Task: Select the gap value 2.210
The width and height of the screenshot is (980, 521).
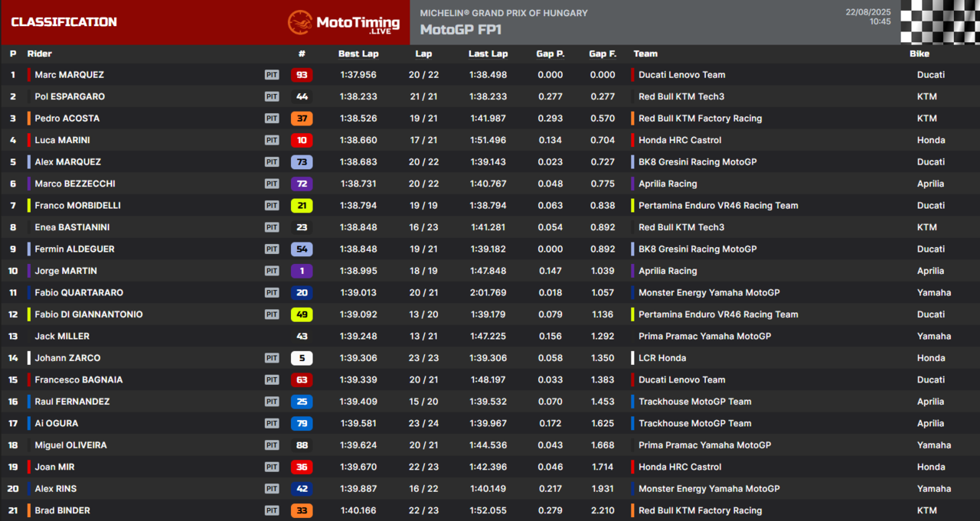Action: [603, 510]
